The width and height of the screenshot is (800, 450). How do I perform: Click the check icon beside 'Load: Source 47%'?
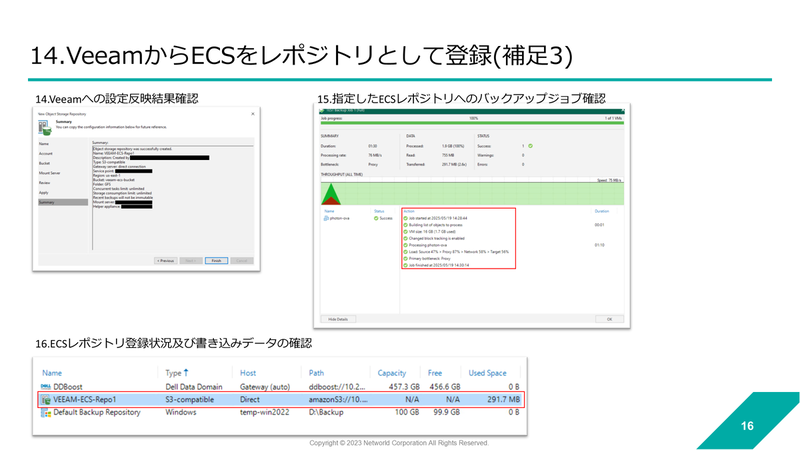406,252
